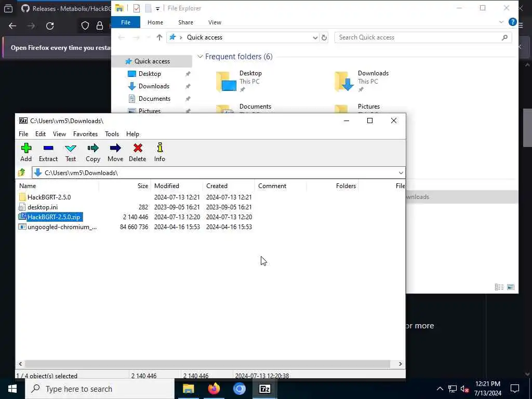Viewport: 532px width, 399px height.
Task: Select Documents in the navigation pane
Action: pos(154,99)
